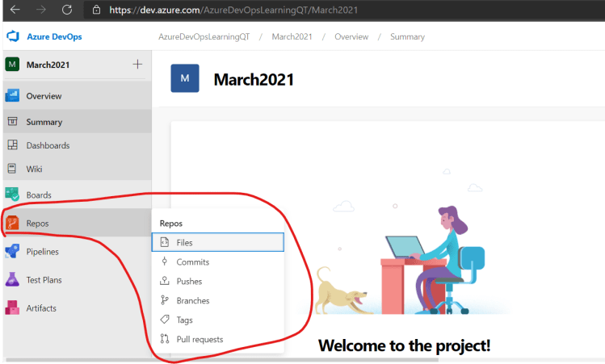The image size is (605, 364).
Task: Click the Test Plans flask icon
Action: (12, 279)
